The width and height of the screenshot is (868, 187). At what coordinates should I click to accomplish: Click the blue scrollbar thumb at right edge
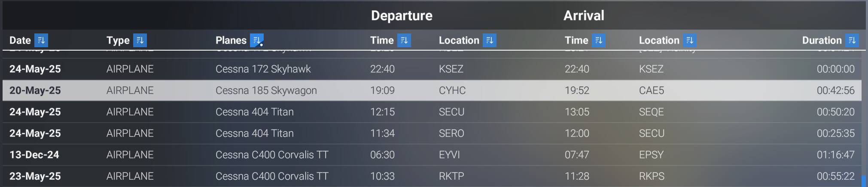point(864,181)
